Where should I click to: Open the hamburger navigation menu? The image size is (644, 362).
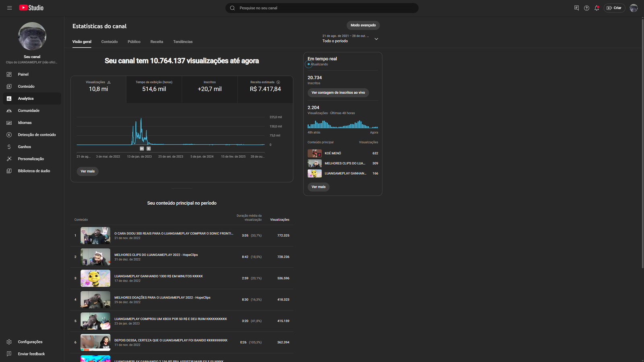point(10,8)
